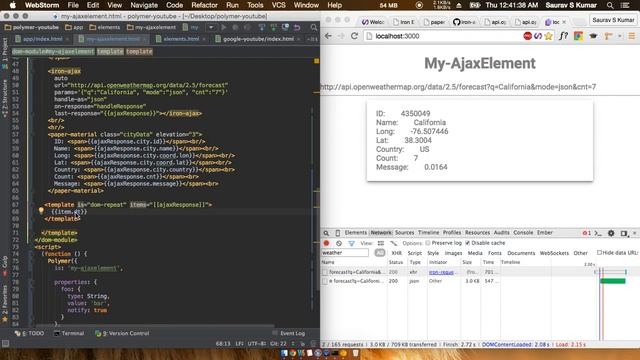Check Hide data URLs checkbox
Viewport: 640px width, 360px height.
pos(599,253)
